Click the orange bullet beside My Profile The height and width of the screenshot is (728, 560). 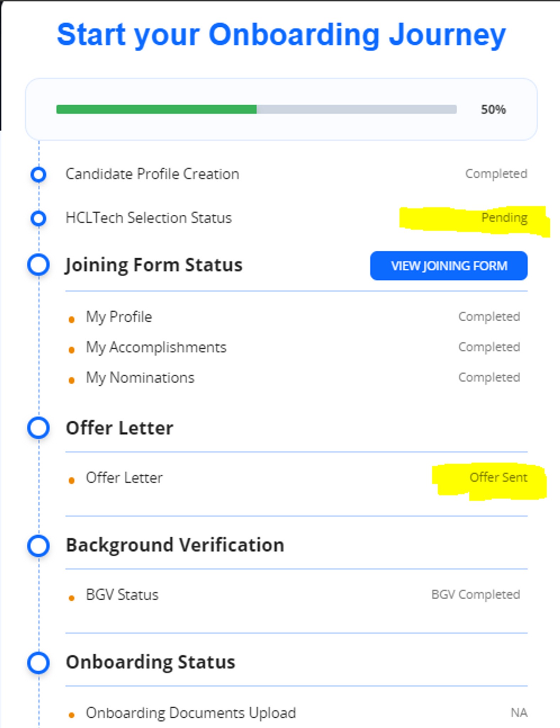tap(71, 320)
